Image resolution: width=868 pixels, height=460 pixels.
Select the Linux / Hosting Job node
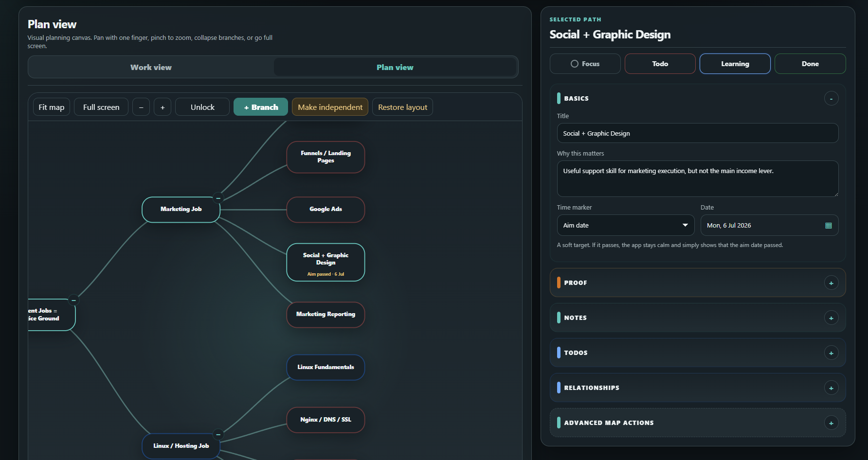[181, 446]
